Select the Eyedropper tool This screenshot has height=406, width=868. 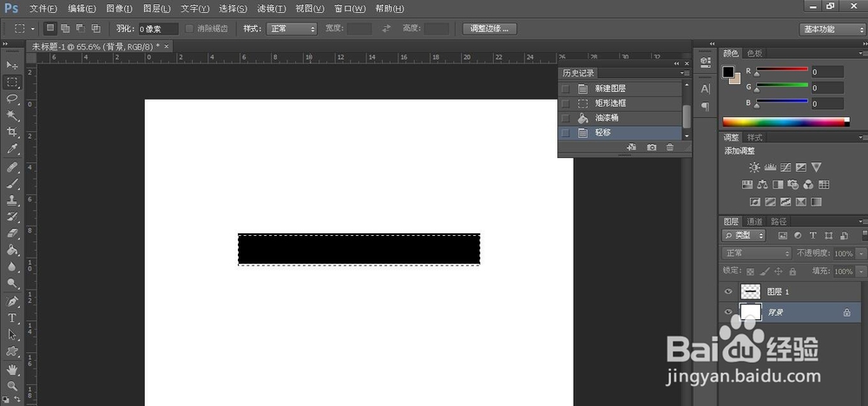(x=12, y=149)
